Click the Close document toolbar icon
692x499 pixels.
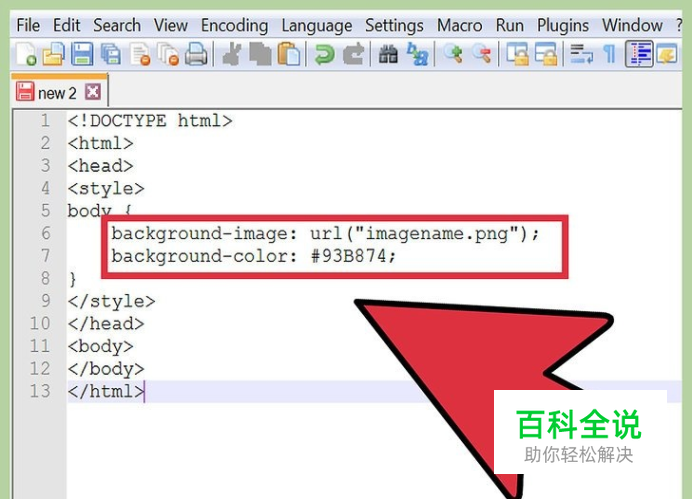(140, 54)
